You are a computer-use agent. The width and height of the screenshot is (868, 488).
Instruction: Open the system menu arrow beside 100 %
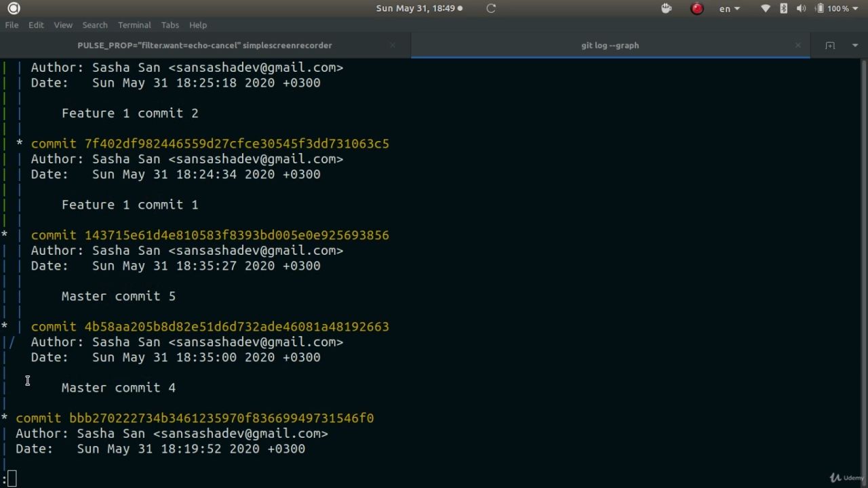pos(856,9)
